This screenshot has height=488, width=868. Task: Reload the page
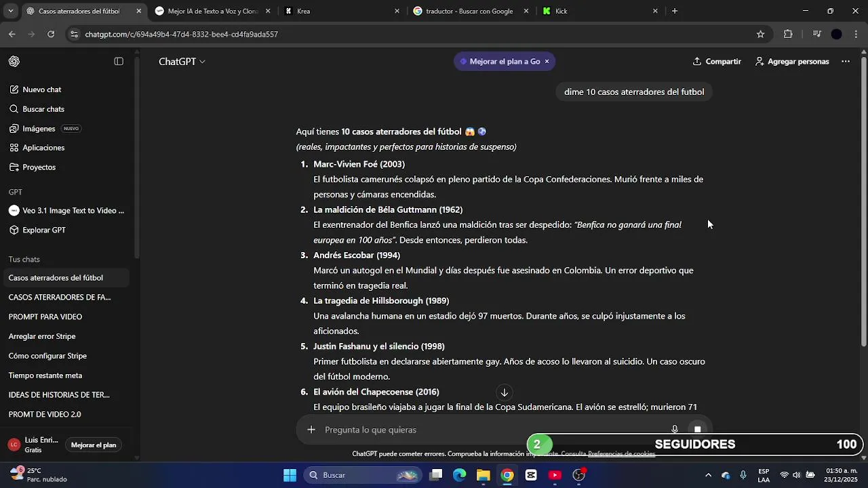[51, 34]
